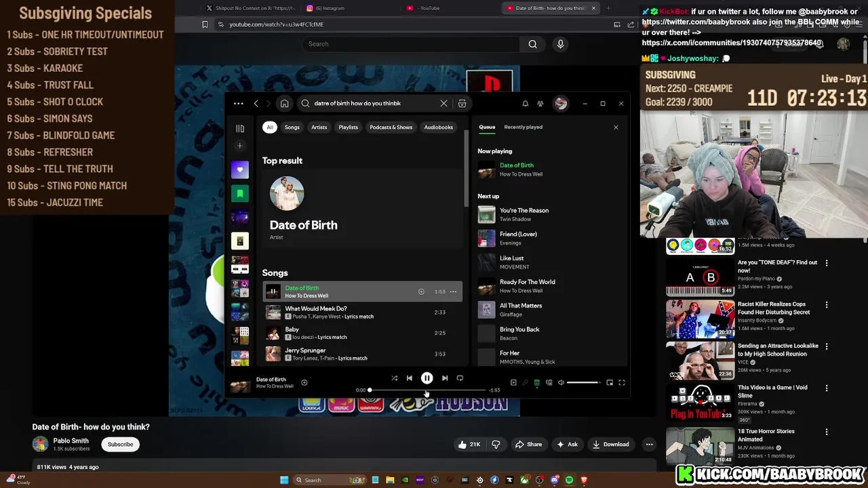Open more actions menu under video
The height and width of the screenshot is (488, 868).
(649, 445)
